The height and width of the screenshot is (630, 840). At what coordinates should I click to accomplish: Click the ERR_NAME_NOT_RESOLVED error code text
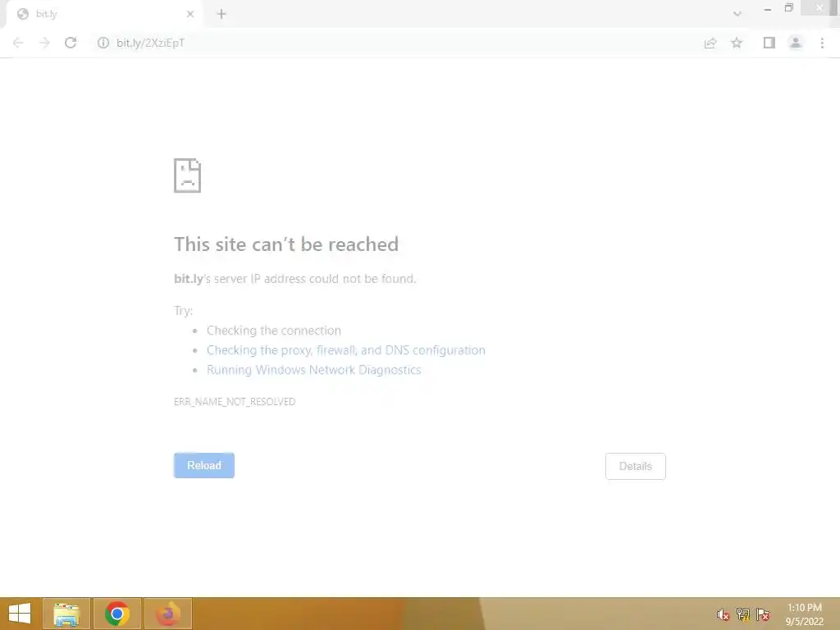235,402
